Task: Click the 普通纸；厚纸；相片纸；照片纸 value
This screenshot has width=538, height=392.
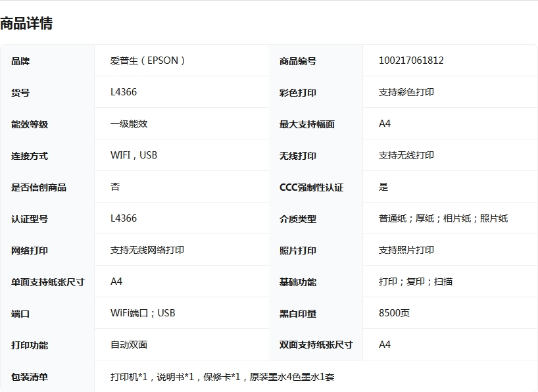Action: point(443,218)
